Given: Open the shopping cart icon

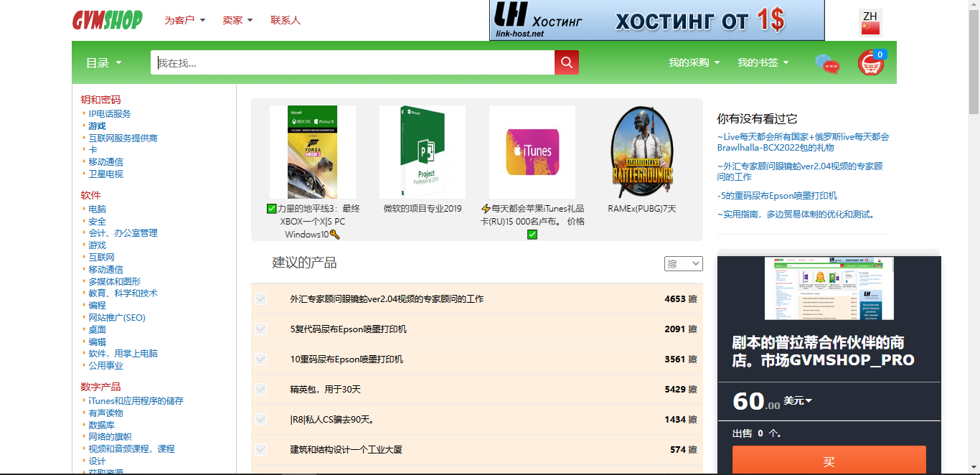Looking at the screenshot, I should coord(871,63).
